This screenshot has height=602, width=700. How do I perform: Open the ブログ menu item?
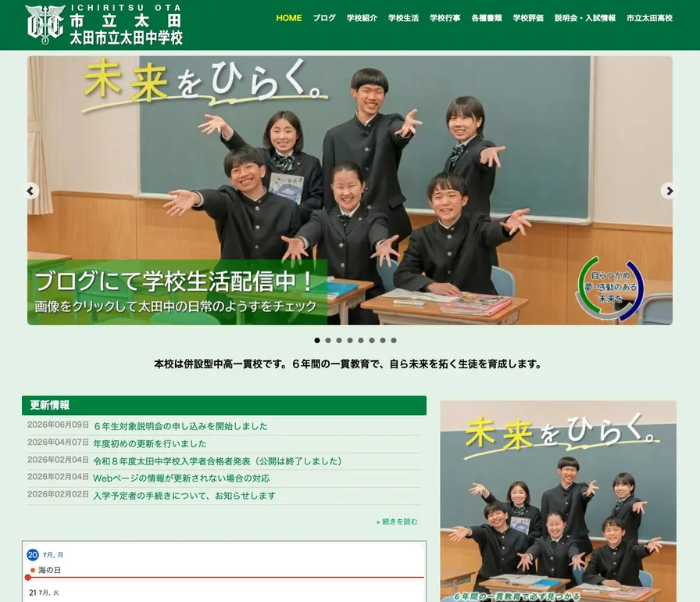click(x=324, y=18)
